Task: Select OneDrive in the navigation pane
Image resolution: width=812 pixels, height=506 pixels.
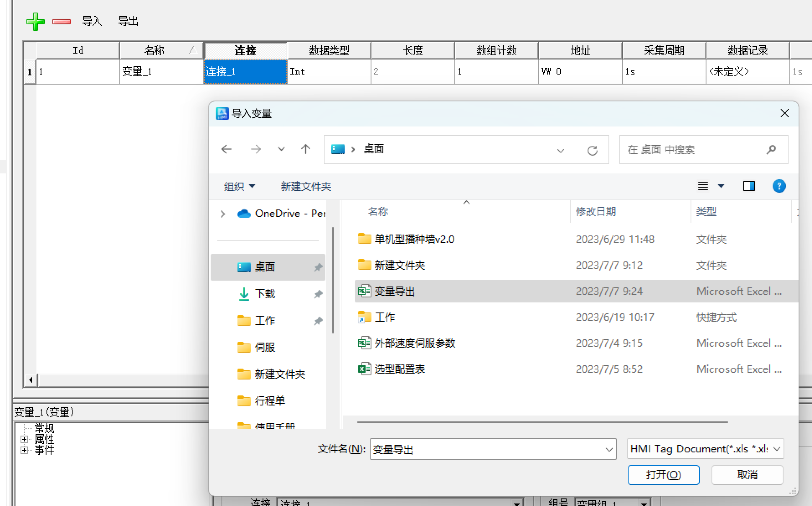Action: 281,214
